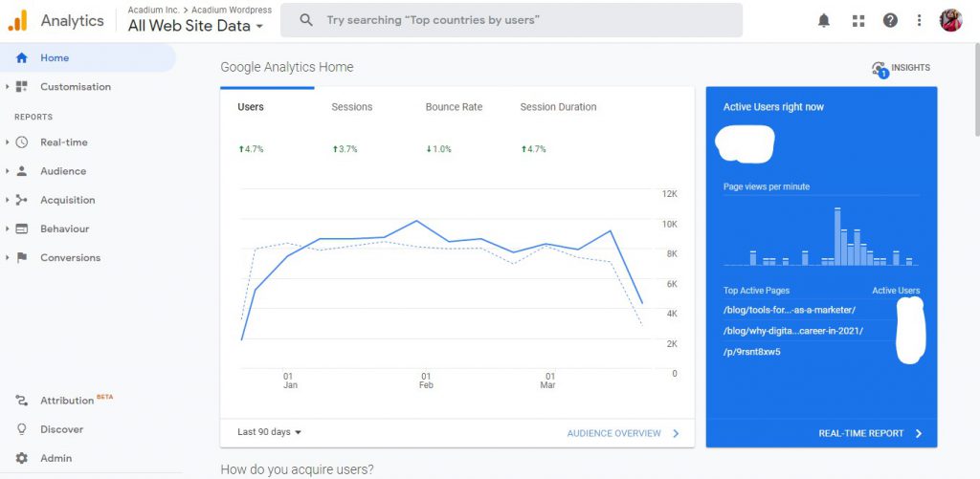980x479 pixels.
Task: Expand the Audience reports arrow
Action: tap(7, 171)
